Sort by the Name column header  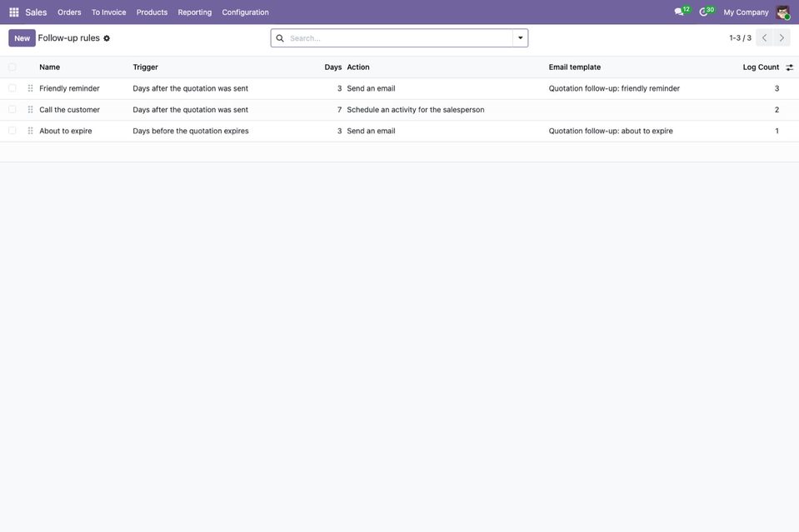pyautogui.click(x=49, y=67)
